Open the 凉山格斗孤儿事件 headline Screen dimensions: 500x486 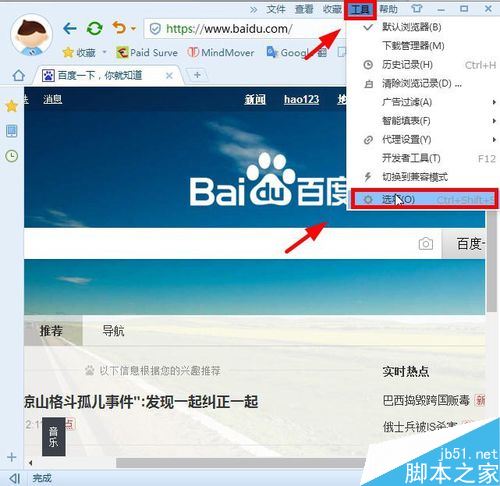[x=141, y=402]
